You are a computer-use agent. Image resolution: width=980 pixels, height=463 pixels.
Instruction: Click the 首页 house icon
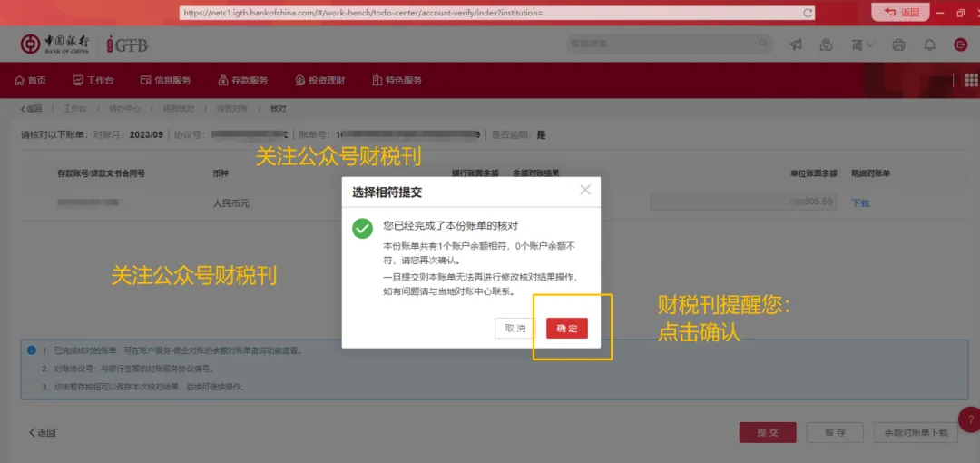[x=19, y=80]
